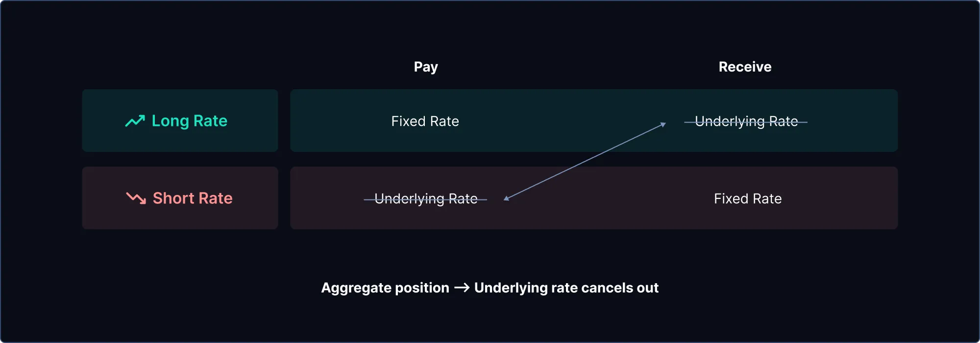The width and height of the screenshot is (980, 343).
Task: Click Fixed Rate in the Short Rate row
Action: click(748, 199)
